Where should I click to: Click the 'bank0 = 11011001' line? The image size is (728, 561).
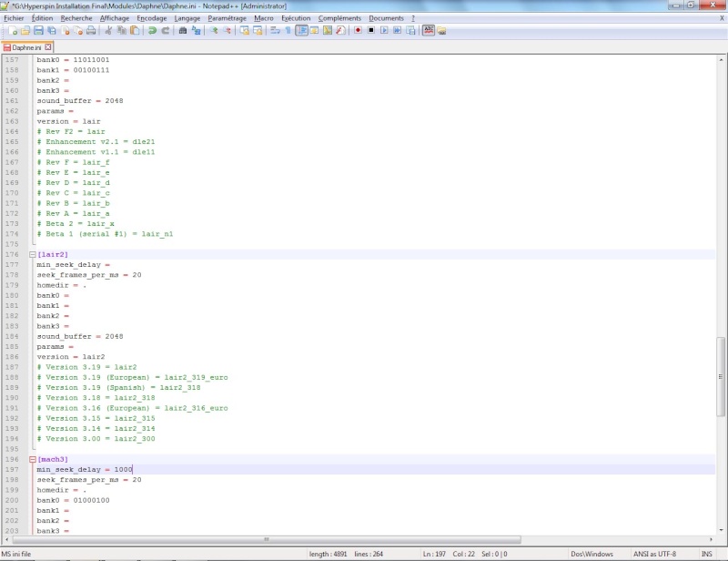[73, 60]
